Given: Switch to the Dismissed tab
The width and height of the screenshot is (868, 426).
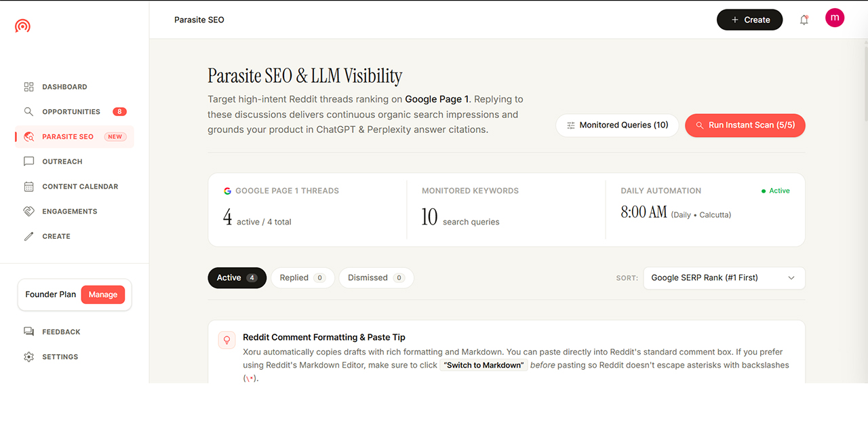Looking at the screenshot, I should tap(376, 278).
